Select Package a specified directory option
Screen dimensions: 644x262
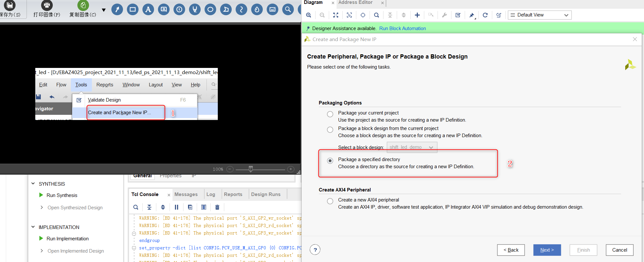click(330, 161)
